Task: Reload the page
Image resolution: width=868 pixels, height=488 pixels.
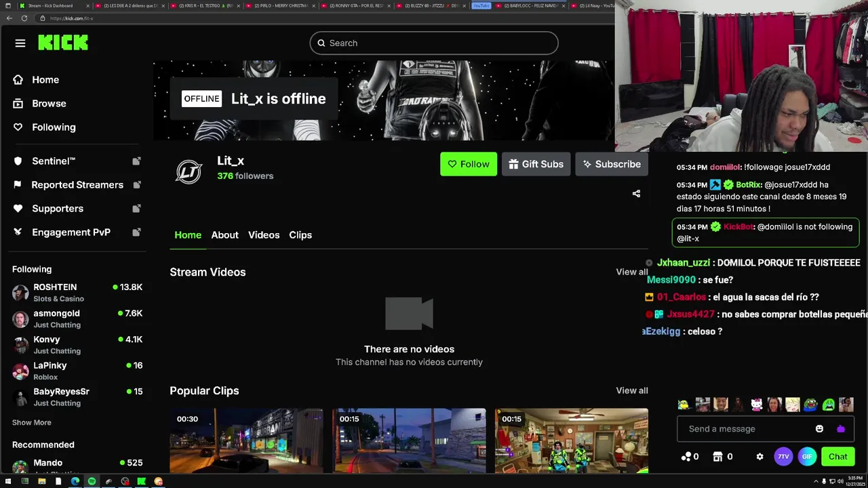Action: [x=24, y=18]
